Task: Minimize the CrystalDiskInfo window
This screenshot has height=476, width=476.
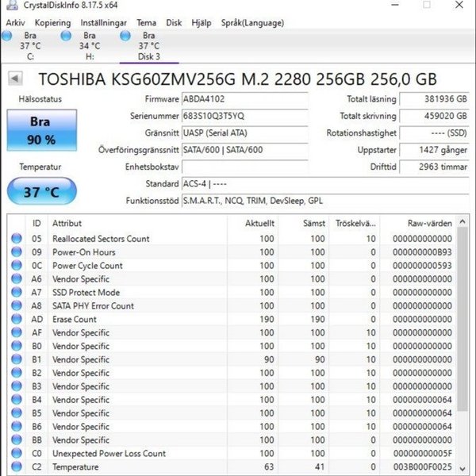Action: click(394, 5)
